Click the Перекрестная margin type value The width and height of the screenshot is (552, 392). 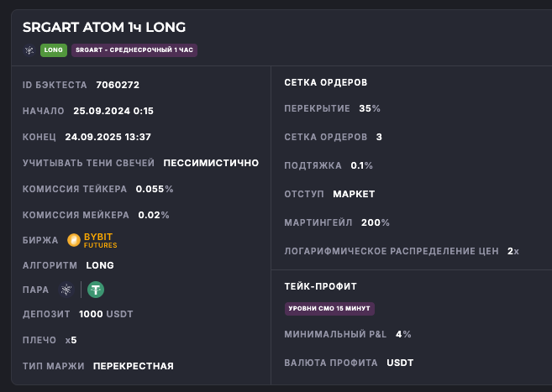pyautogui.click(x=133, y=366)
